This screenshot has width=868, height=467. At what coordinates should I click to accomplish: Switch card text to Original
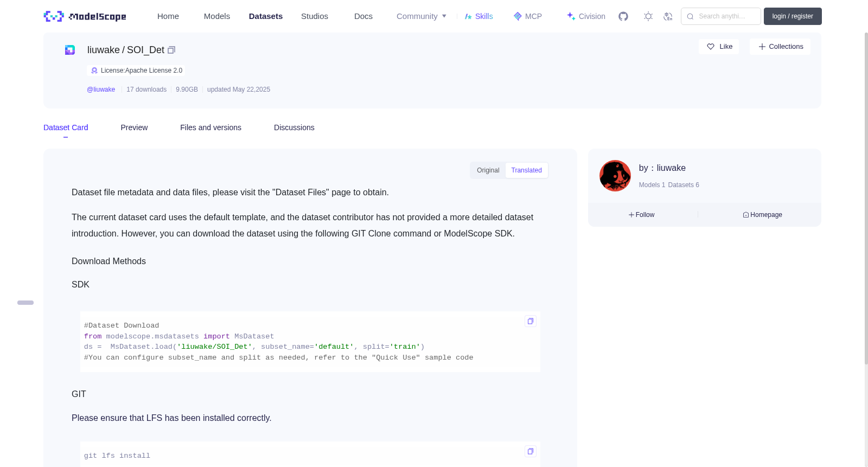488,170
